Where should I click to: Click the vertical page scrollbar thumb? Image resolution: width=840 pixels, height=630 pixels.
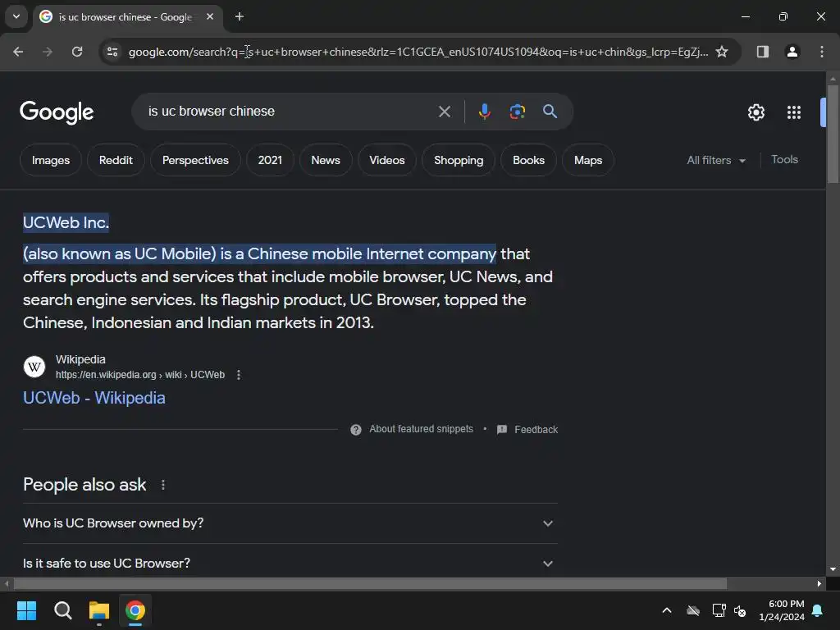click(833, 134)
